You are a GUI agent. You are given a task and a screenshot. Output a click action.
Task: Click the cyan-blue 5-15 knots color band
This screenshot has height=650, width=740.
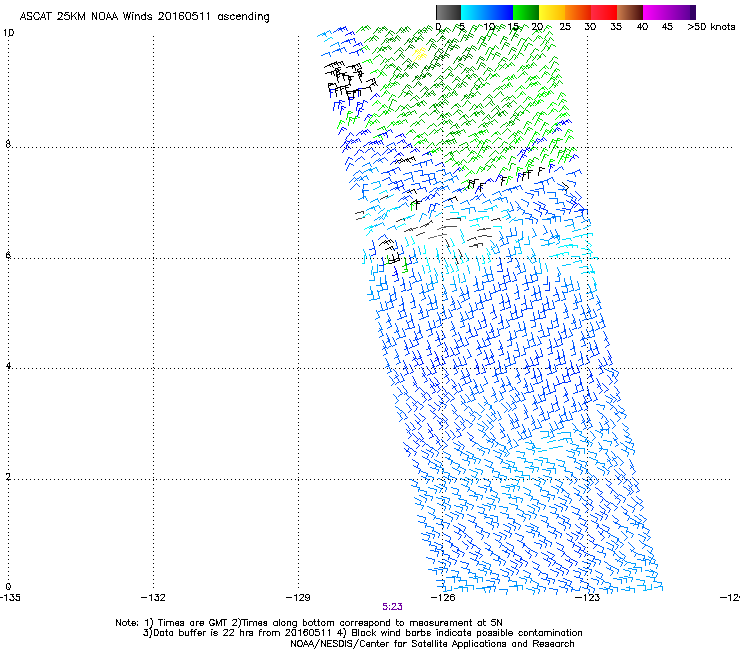[x=487, y=12]
